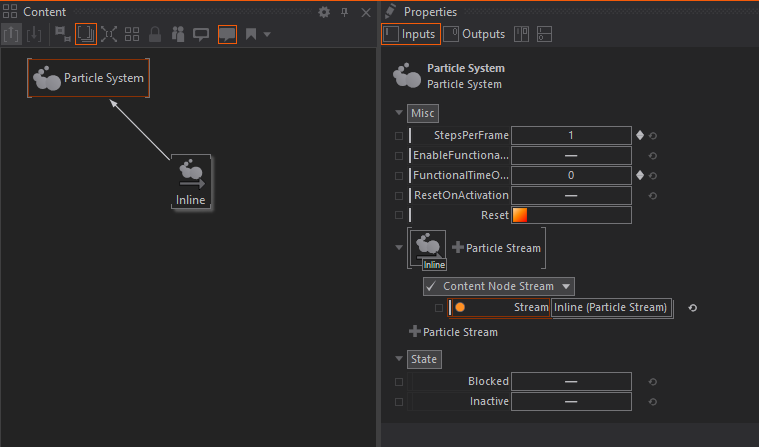
Task: Click the reset arrow beside StepsPerFrame
Action: [653, 136]
